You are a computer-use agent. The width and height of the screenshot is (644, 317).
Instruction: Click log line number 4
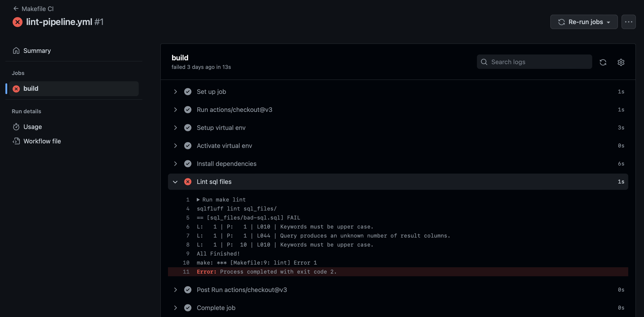[x=188, y=209]
